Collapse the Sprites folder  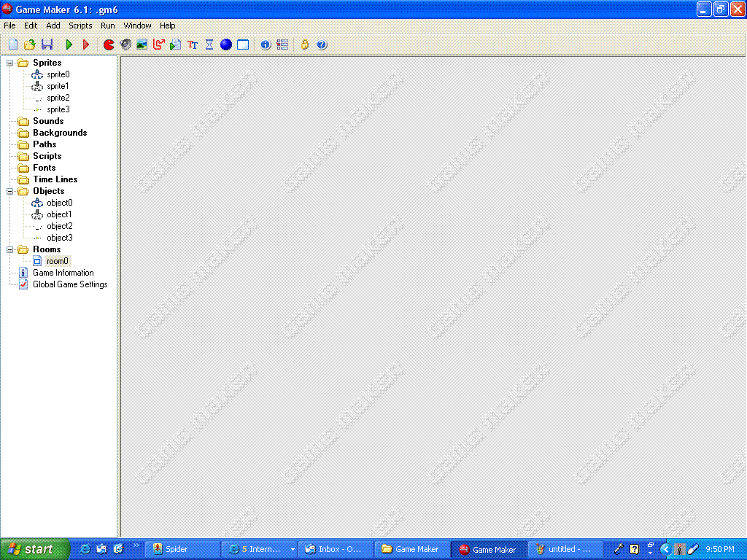click(9, 63)
